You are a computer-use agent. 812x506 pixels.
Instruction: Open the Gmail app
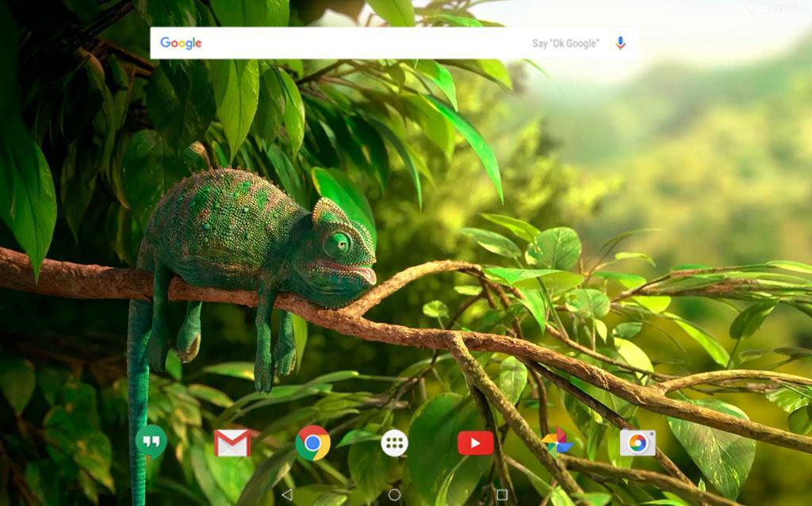[x=232, y=443]
